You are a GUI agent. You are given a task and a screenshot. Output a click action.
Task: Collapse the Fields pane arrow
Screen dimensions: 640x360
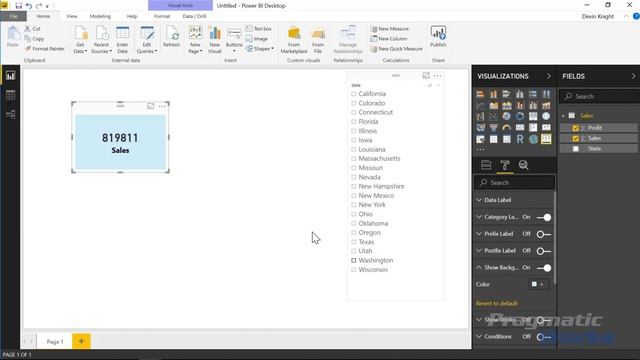[x=633, y=76]
